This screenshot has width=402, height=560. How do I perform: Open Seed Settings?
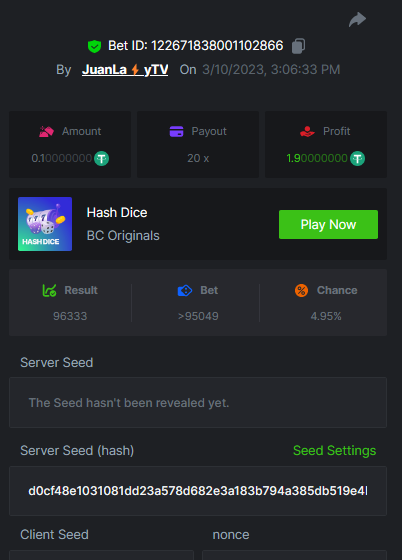335,450
